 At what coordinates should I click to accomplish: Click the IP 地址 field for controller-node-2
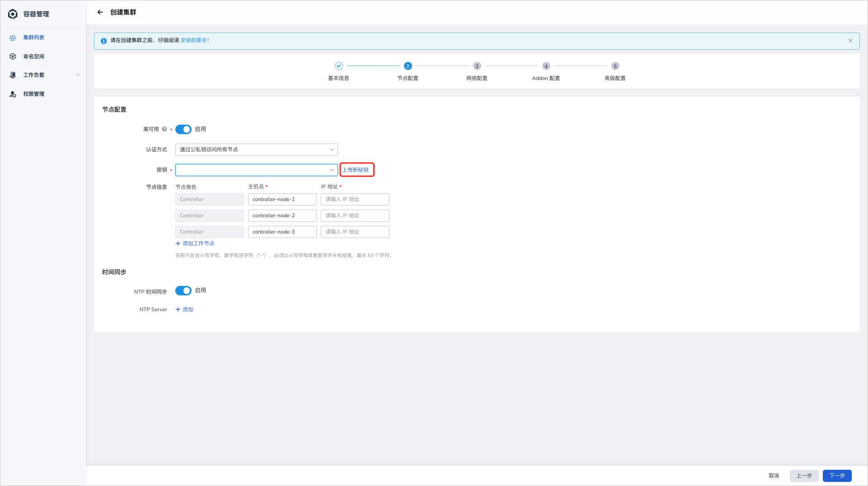click(x=355, y=215)
